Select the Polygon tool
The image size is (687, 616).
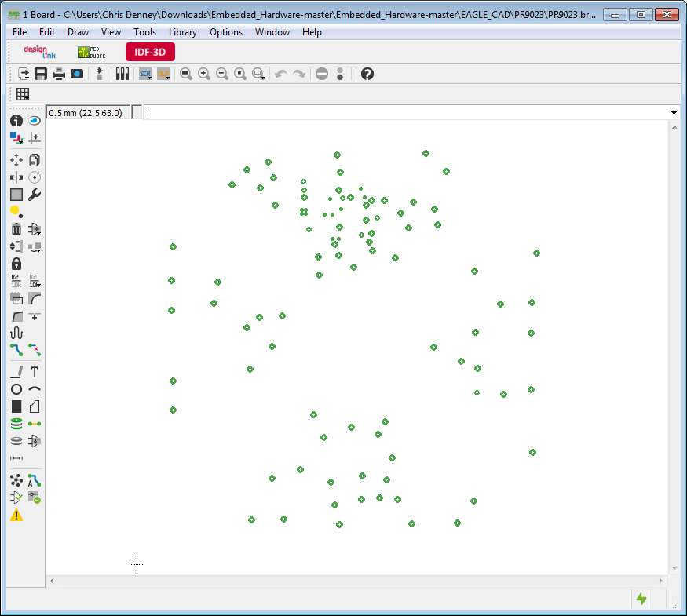35,406
